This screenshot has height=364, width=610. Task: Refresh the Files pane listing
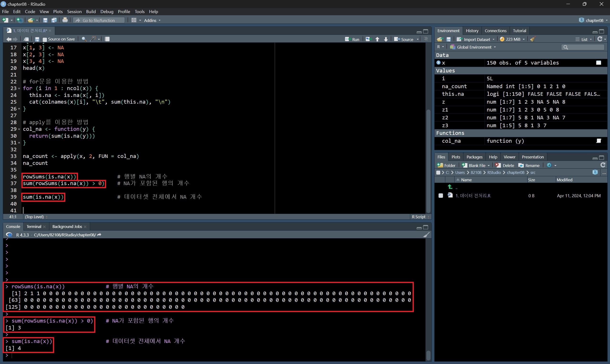click(x=603, y=165)
